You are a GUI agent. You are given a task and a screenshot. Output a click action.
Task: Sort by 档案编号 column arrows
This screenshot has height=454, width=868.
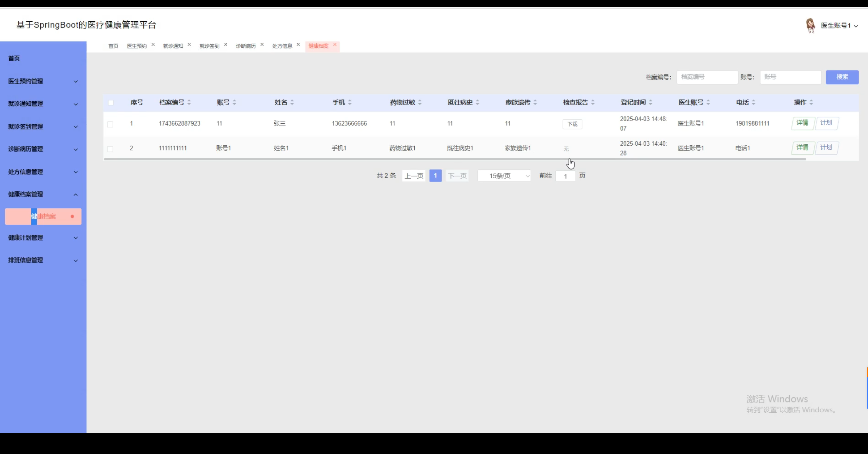click(x=189, y=102)
